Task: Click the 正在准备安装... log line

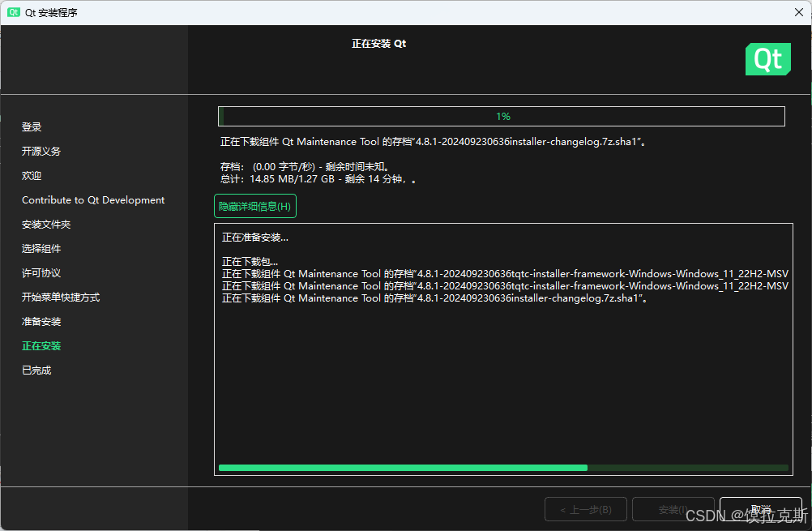Action: pyautogui.click(x=254, y=238)
